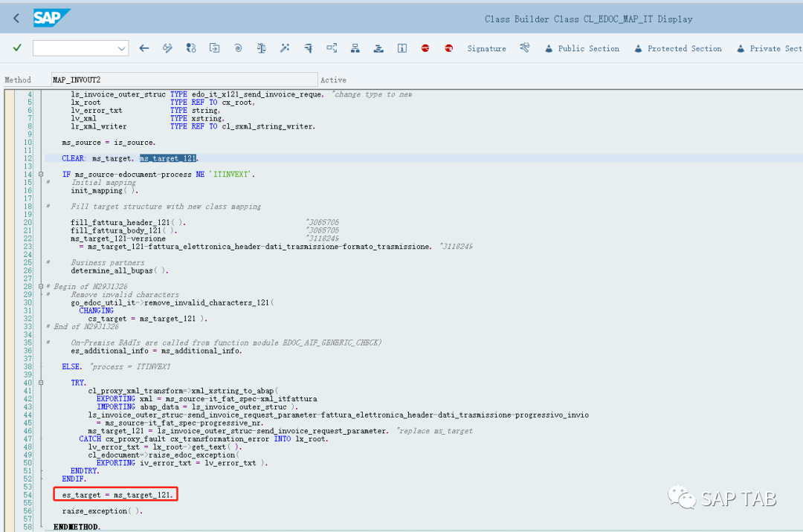Click the left arrow Back icon in toolbar
The image size is (803, 532).
coord(144,48)
